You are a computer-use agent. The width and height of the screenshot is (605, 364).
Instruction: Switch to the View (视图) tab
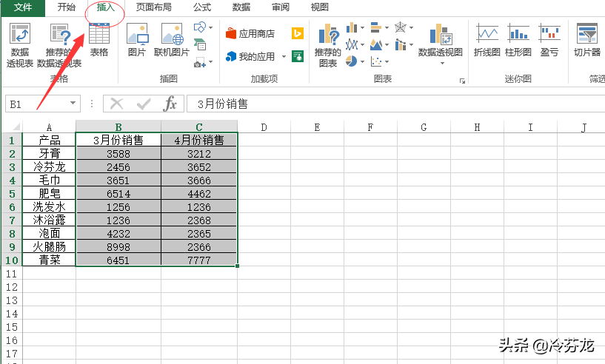[320, 7]
